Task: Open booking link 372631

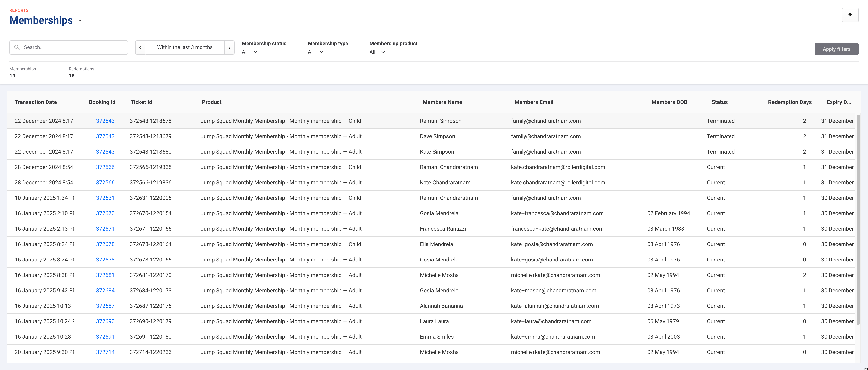Action: [x=105, y=198]
